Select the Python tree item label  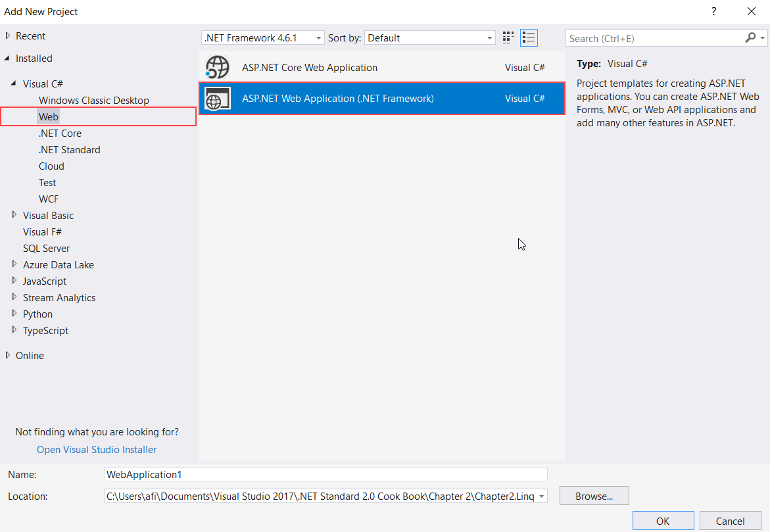(38, 314)
